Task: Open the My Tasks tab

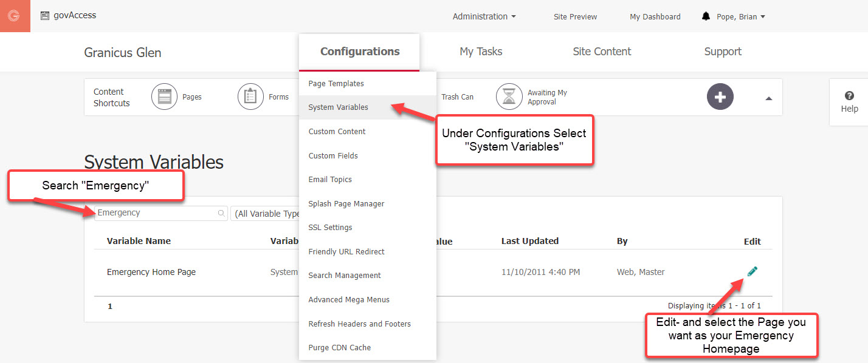Action: click(x=481, y=52)
